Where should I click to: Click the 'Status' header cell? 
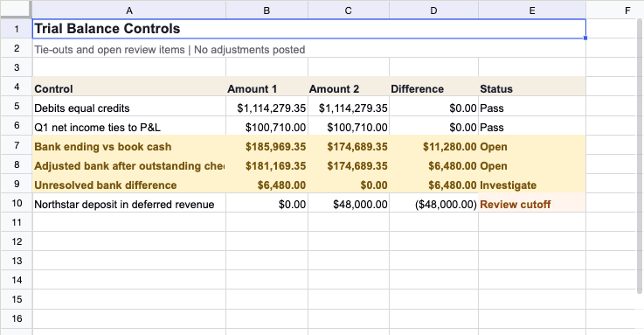pos(532,87)
